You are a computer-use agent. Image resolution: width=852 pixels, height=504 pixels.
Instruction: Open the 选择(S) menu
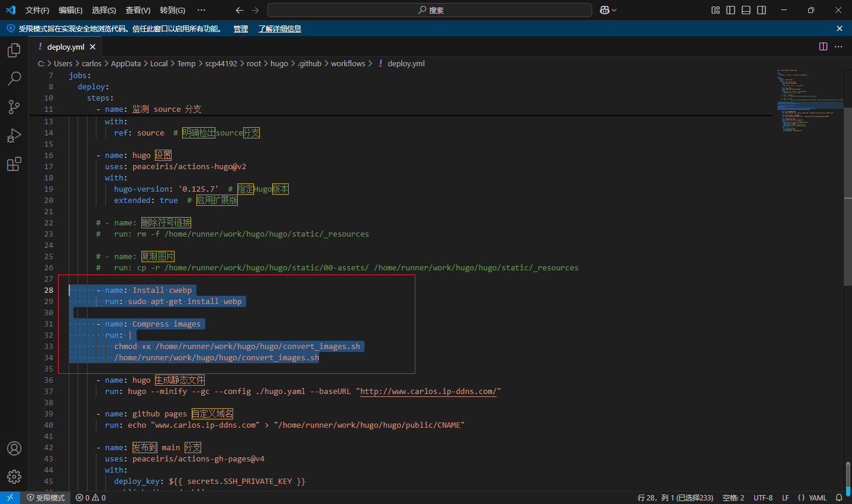104,10
